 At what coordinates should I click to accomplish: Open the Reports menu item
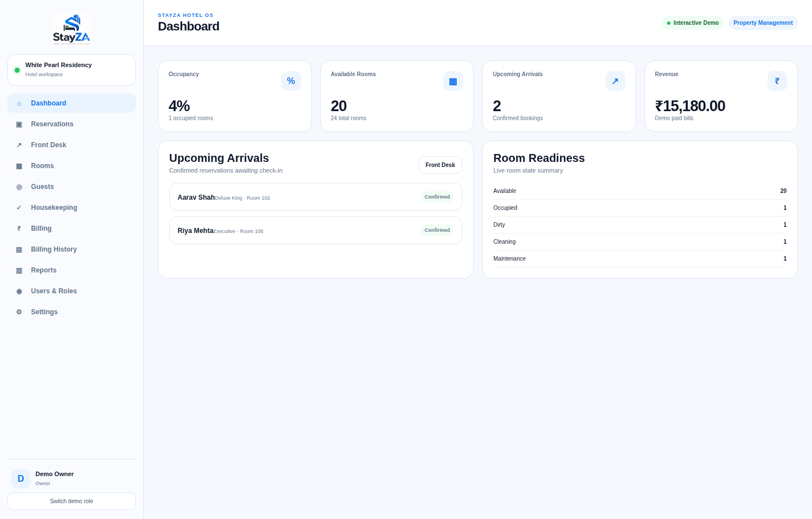coord(72,270)
